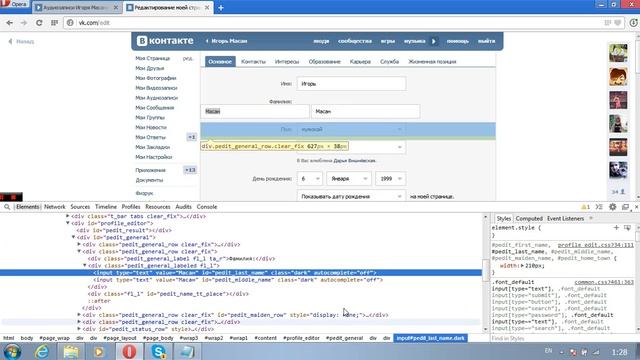Viewport: 640px width, 360px height.
Task: Expand the t_bar tabs clear_fix div node
Action: click(68, 216)
